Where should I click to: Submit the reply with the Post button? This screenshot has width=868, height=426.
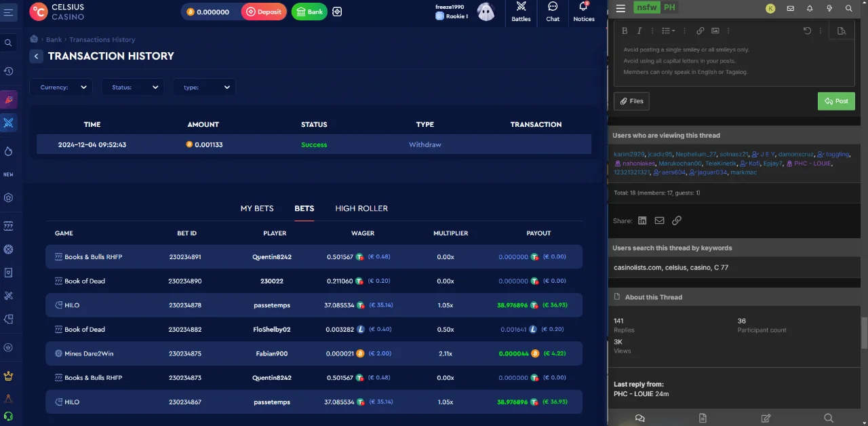click(836, 101)
